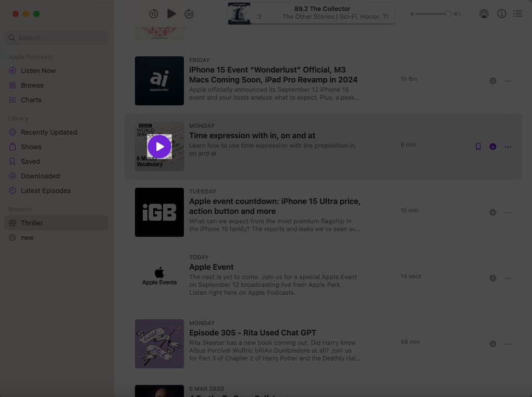Click the Latest Episodes clock icon
Image resolution: width=532 pixels, height=397 pixels.
tap(13, 190)
